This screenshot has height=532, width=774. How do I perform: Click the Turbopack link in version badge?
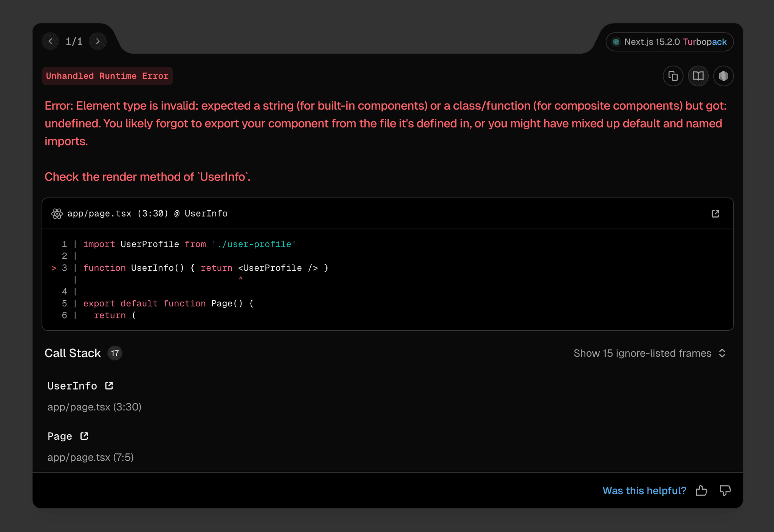pos(705,42)
